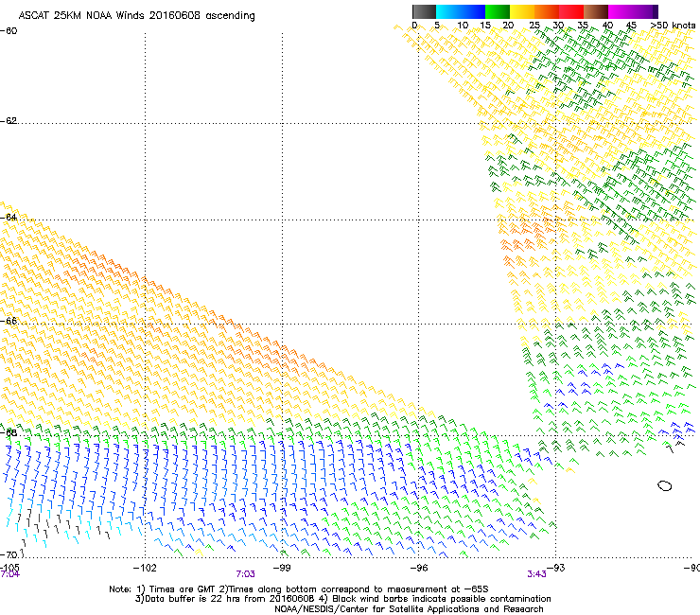This screenshot has height=615, width=700.
Task: Click the note line '3)Data buffer is 22 hrs'
Action: pyautogui.click(x=342, y=599)
